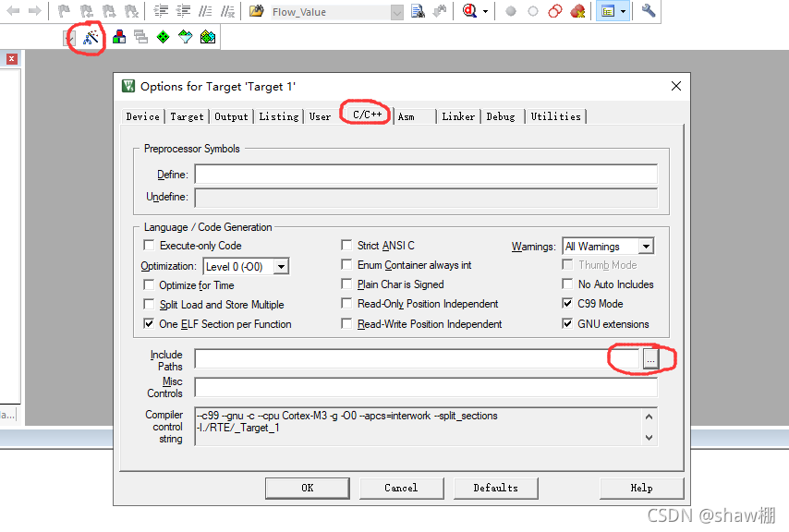The image size is (789, 532).
Task: Enable Read-Only Position Independent checkbox
Action: point(346,303)
